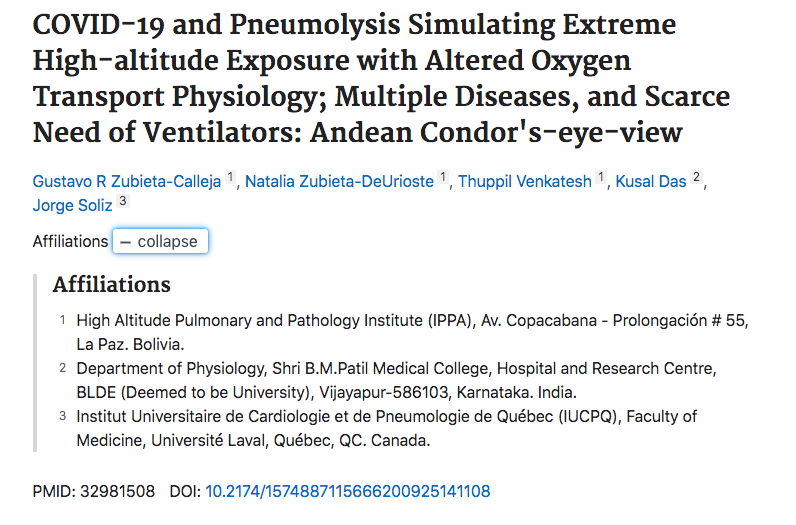Click affiliation superscript after Venkatesh

pyautogui.click(x=601, y=179)
